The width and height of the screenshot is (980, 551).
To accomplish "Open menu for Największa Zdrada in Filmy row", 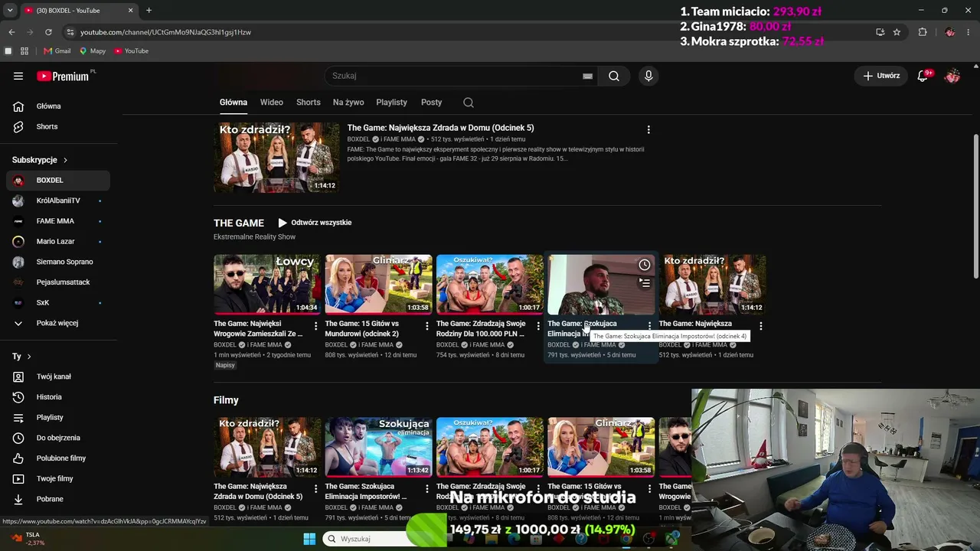I will coord(315,489).
